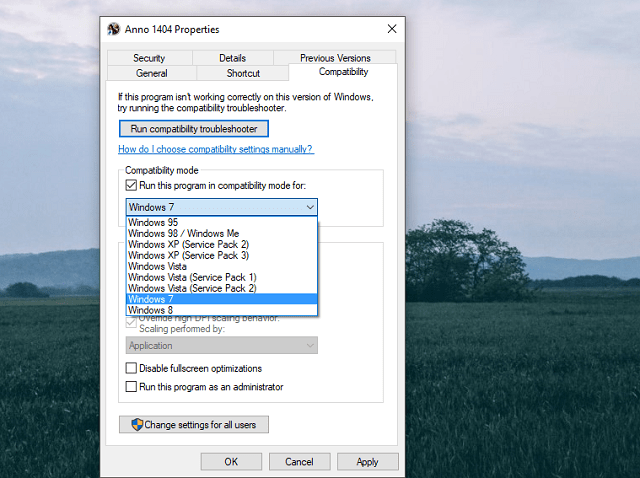Screen dimensions: 640x478
Task: Go to the Previous Versions tab
Action: pos(335,58)
